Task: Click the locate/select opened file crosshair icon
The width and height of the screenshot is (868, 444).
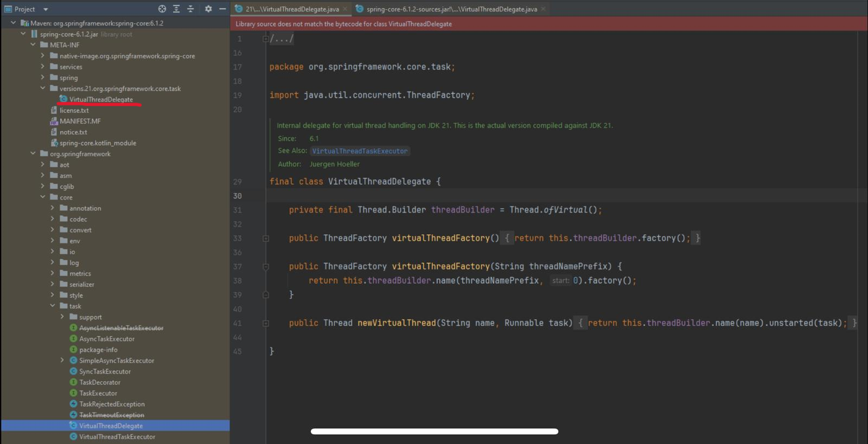Action: [x=162, y=9]
